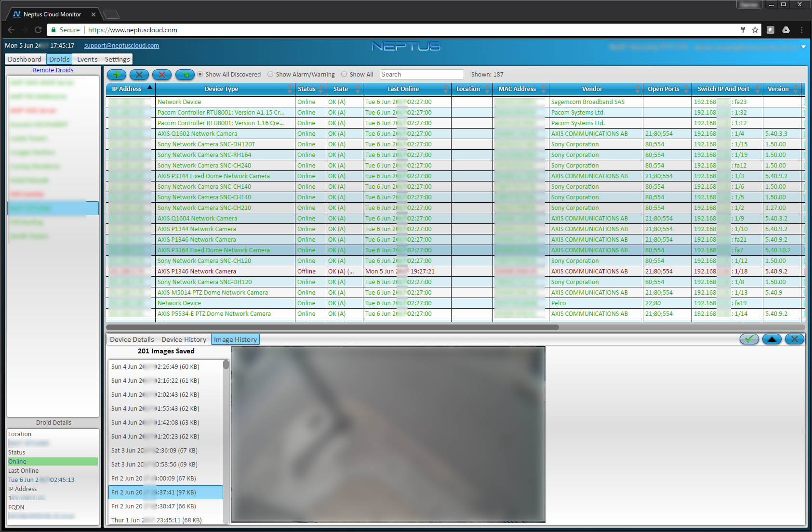Viewport: 812px width, 532px height.
Task: Select the Show All radio button
Action: point(344,74)
